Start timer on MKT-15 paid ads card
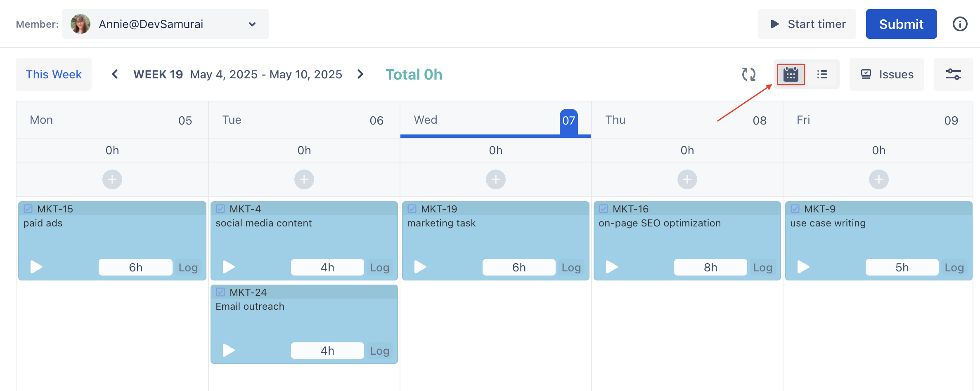 pos(36,267)
